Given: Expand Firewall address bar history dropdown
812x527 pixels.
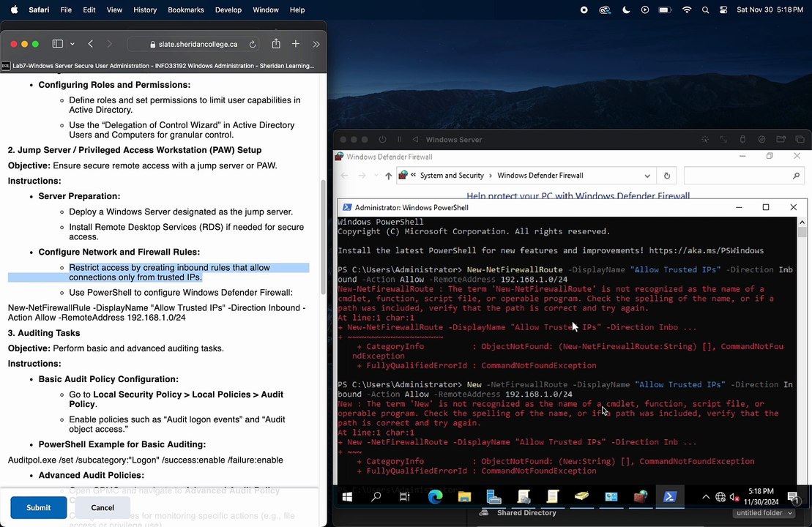Looking at the screenshot, I should pos(647,176).
